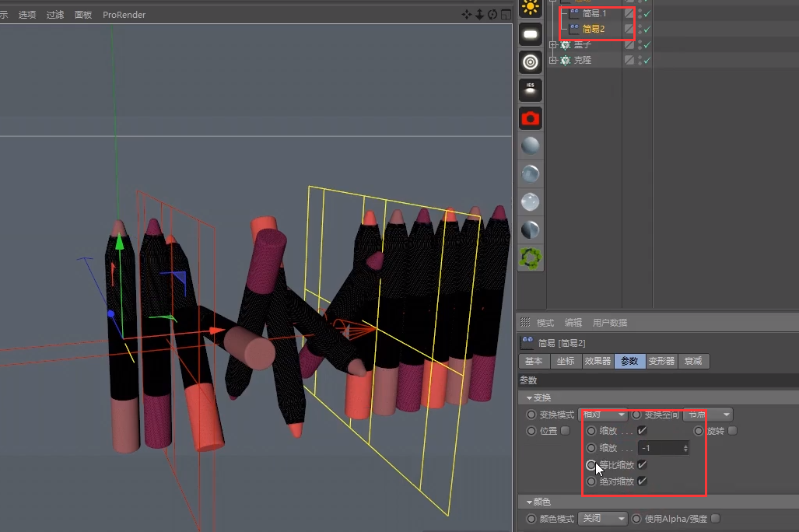Viewport: 799px width, 532px height.
Task: Switch to the 基本 tab
Action: (x=534, y=361)
